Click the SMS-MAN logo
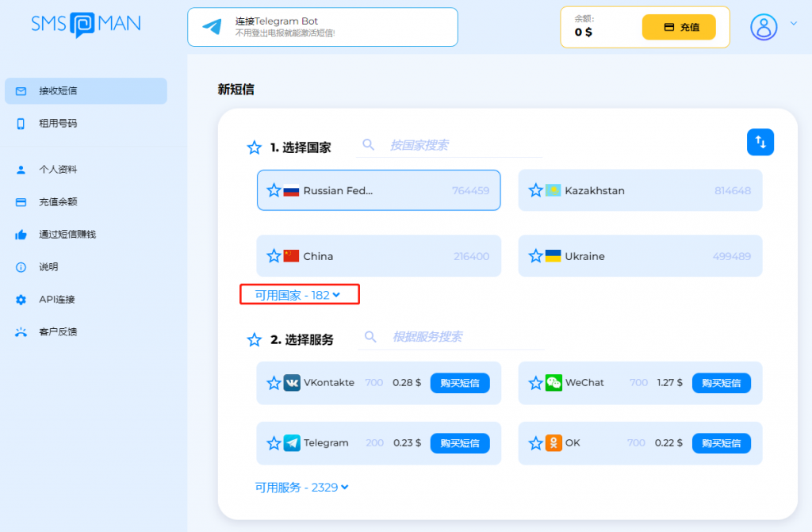Viewport: 812px width, 532px height. point(86,25)
